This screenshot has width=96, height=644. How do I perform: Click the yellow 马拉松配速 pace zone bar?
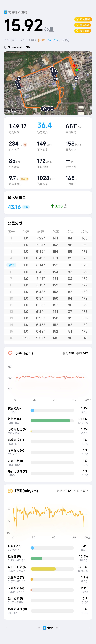pos(43,569)
